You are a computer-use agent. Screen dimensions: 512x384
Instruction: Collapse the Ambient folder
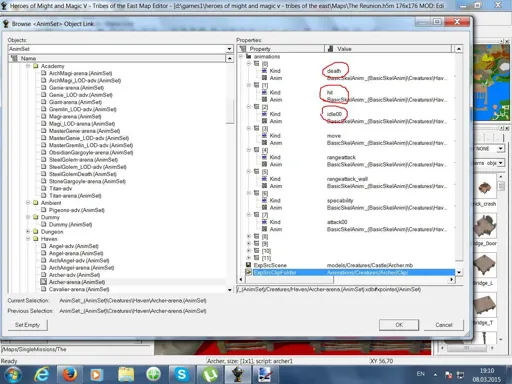[x=28, y=203]
